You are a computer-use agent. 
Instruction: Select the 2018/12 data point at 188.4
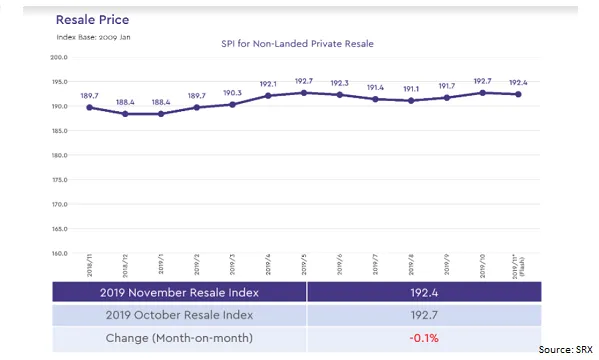click(x=125, y=114)
